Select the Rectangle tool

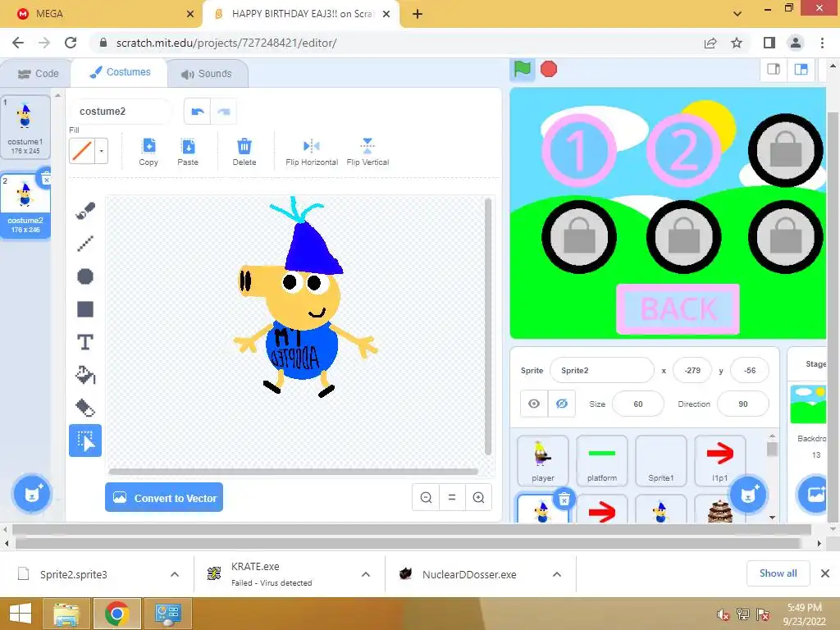pyautogui.click(x=85, y=309)
